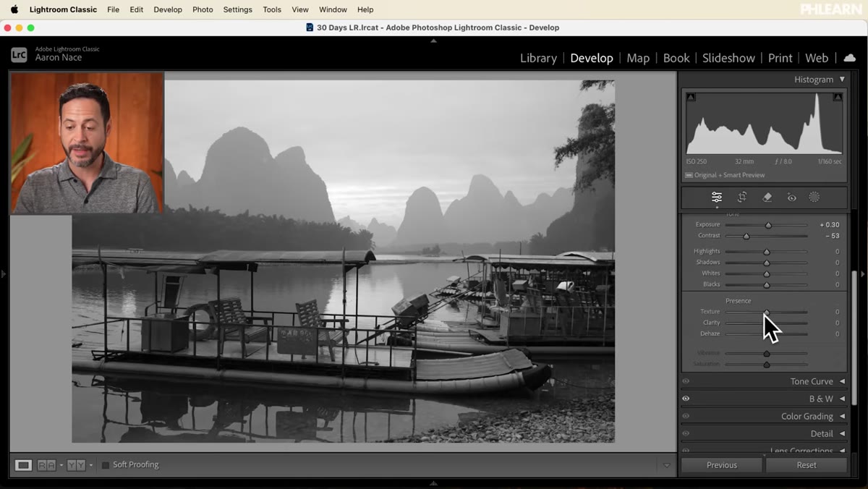Screen dimensions: 868x489
Task: Toggle Color Grading panel visibility eye
Action: click(686, 416)
